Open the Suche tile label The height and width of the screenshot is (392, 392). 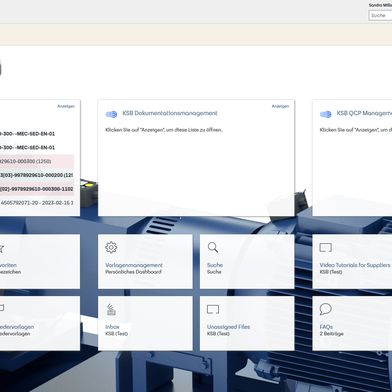215,265
